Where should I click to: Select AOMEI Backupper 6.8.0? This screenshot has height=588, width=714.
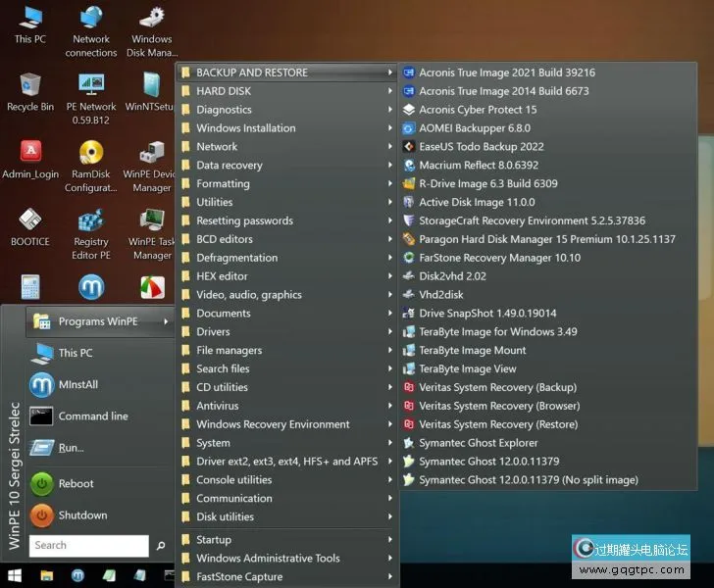(474, 128)
